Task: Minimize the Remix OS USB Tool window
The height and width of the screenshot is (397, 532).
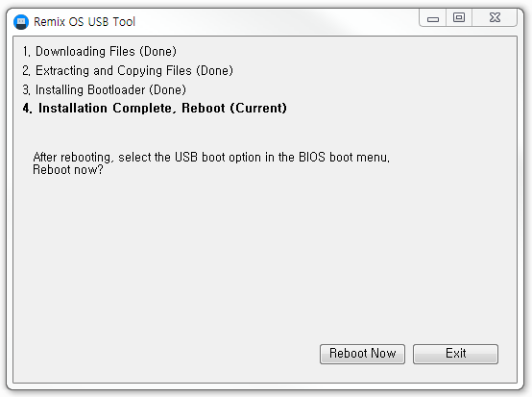Action: tap(432, 17)
